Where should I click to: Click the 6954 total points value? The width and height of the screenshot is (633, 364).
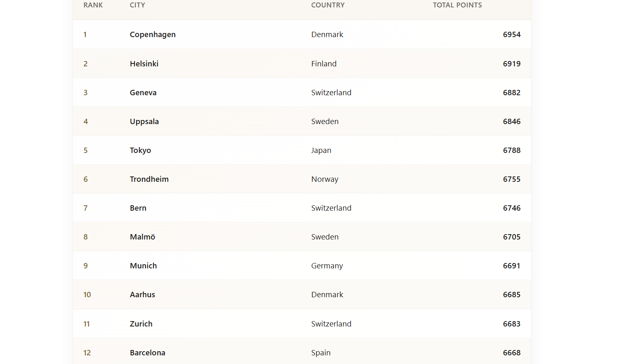512,35
